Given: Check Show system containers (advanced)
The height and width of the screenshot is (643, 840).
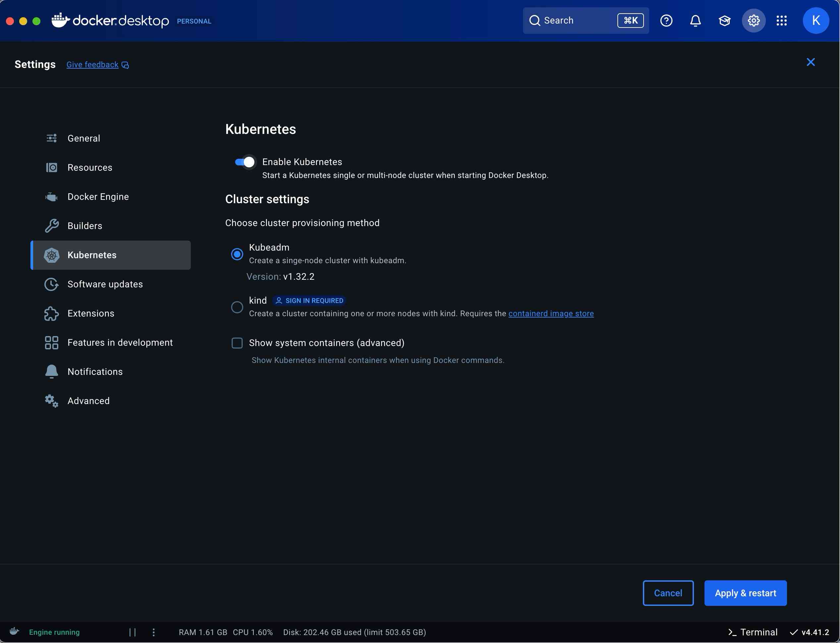Looking at the screenshot, I should tap(237, 343).
